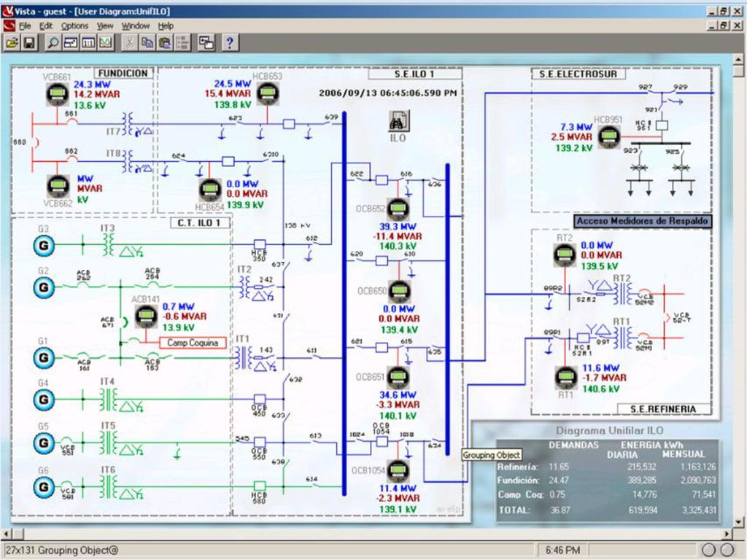Open the Options menu
Viewport: 747px width, 560px height.
pyautogui.click(x=75, y=26)
